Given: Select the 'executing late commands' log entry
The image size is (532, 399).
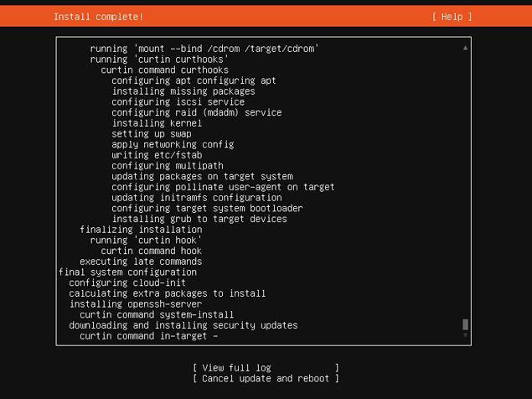Looking at the screenshot, I should (141, 262).
